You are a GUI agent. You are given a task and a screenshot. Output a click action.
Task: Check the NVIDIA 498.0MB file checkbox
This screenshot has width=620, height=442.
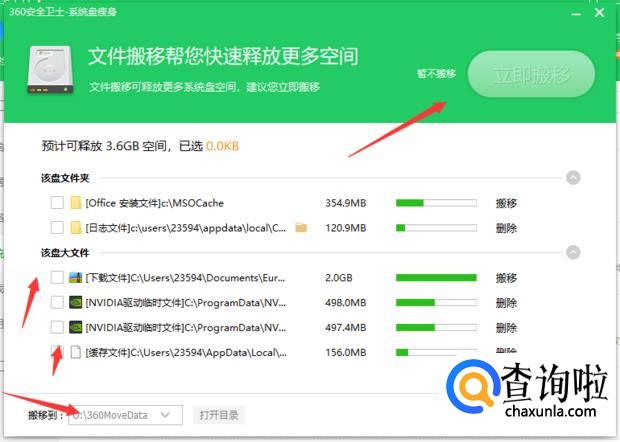pos(57,302)
